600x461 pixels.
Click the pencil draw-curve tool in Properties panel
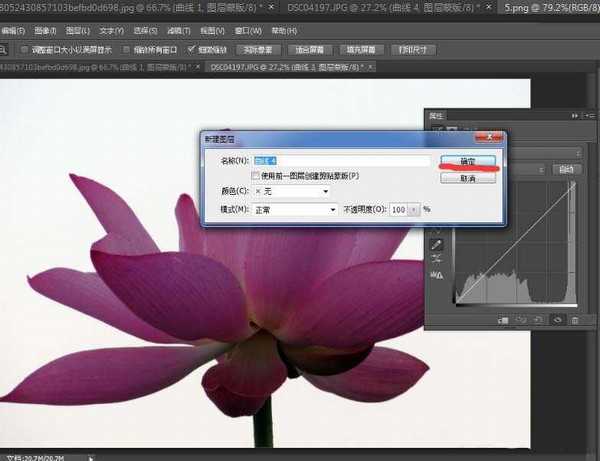pyautogui.click(x=437, y=243)
